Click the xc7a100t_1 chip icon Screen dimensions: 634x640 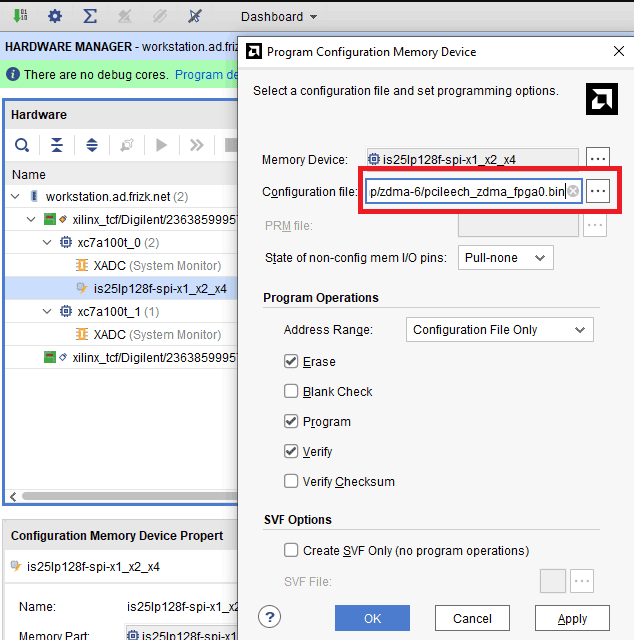click(x=65, y=311)
